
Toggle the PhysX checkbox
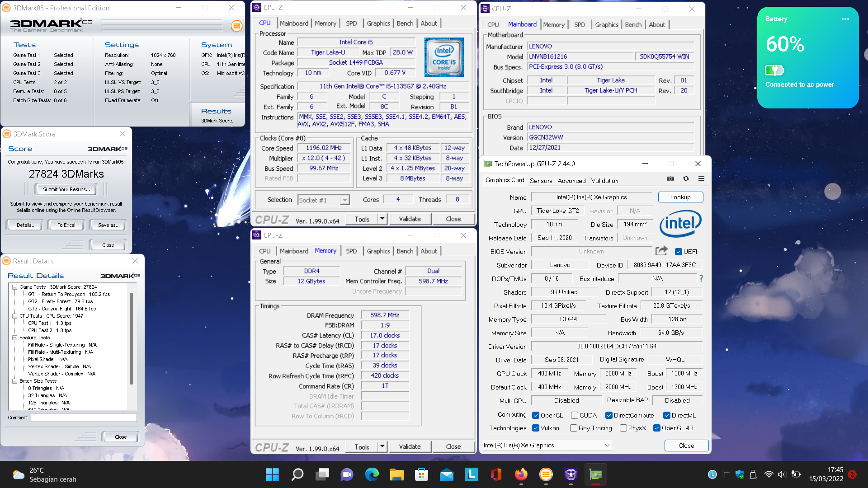pos(623,428)
